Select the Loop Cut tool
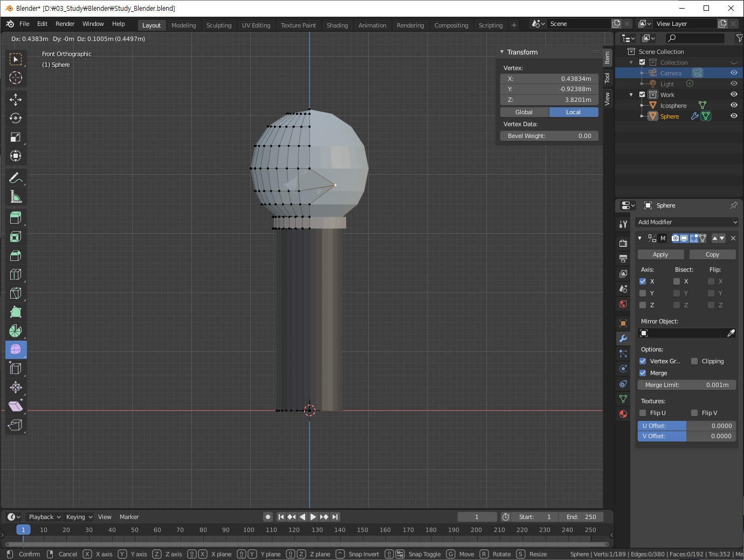Image resolution: width=744 pixels, height=560 pixels. click(x=16, y=274)
